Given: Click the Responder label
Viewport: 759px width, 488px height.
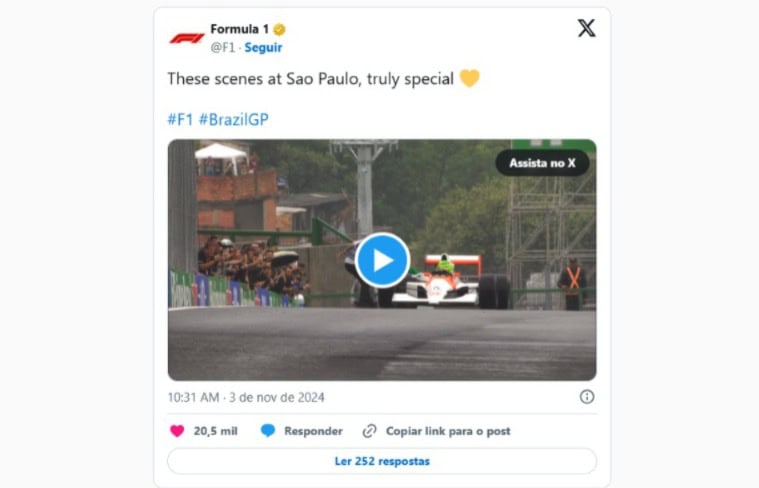Looking at the screenshot, I should coord(313,431).
